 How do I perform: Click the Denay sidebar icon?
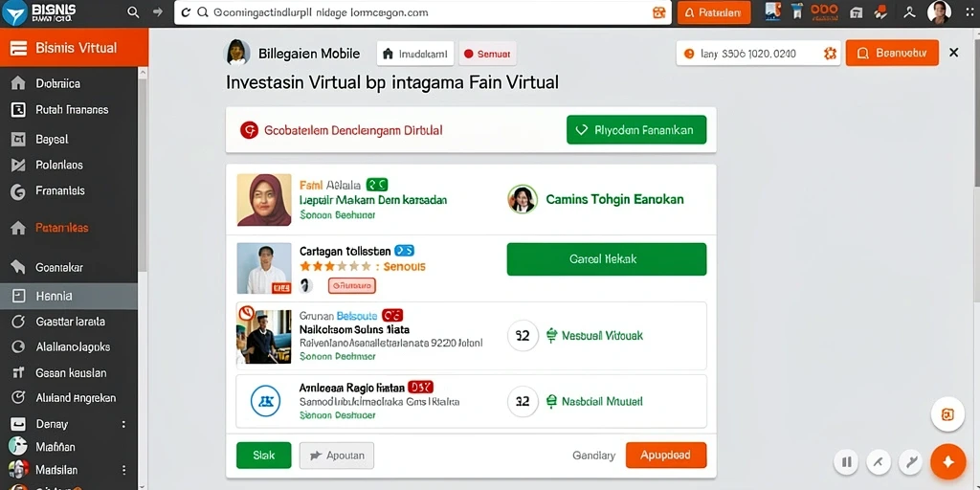pyautogui.click(x=18, y=424)
